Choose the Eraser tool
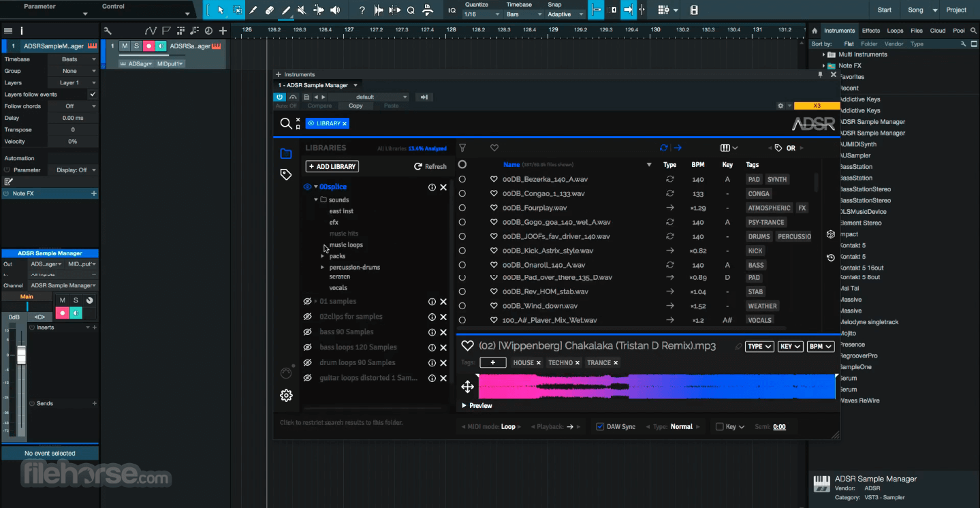980x508 pixels. tap(270, 10)
